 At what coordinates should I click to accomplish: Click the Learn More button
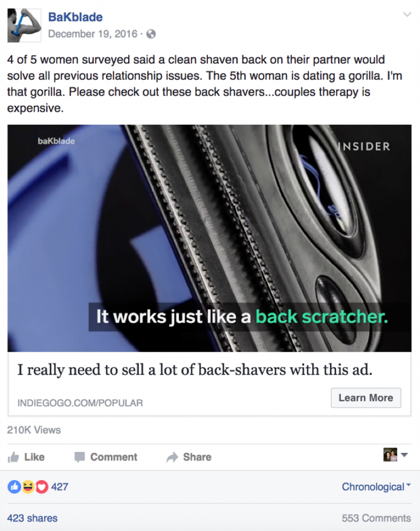(x=366, y=397)
